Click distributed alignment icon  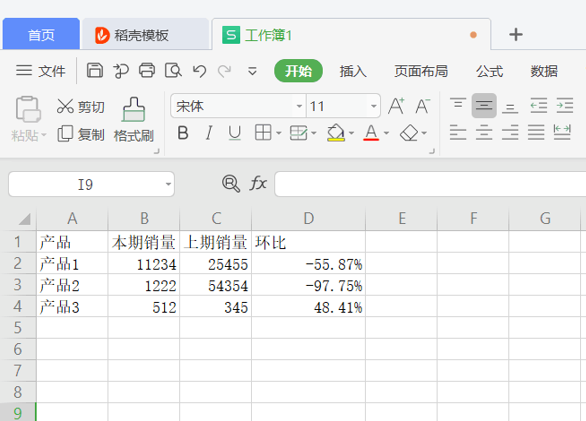coord(562,132)
